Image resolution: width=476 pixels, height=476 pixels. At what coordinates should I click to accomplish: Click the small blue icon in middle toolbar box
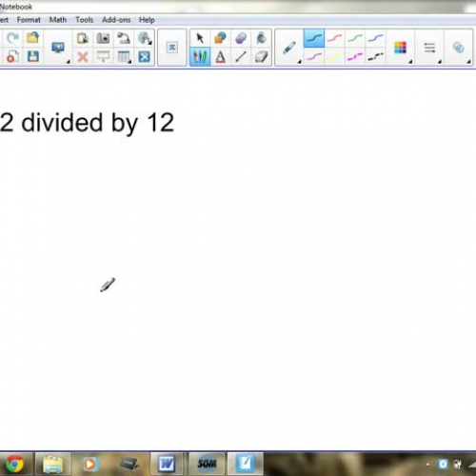click(x=172, y=48)
